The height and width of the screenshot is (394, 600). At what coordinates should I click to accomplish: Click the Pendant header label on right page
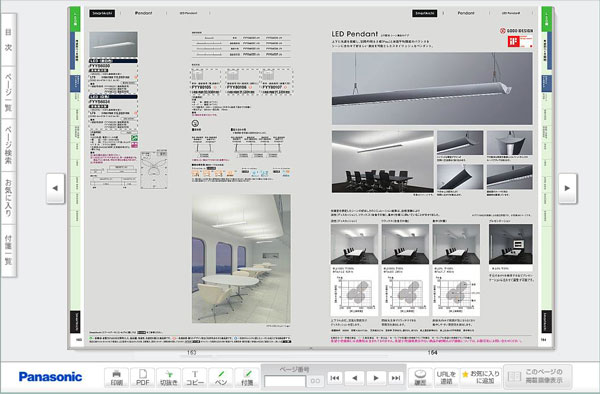(x=466, y=13)
